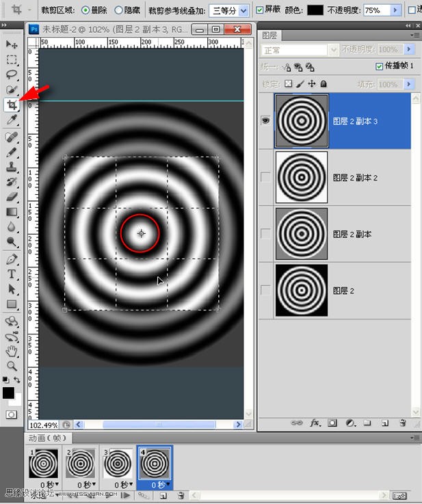The width and height of the screenshot is (422, 504).
Task: Add a layer mask
Action: click(x=332, y=423)
